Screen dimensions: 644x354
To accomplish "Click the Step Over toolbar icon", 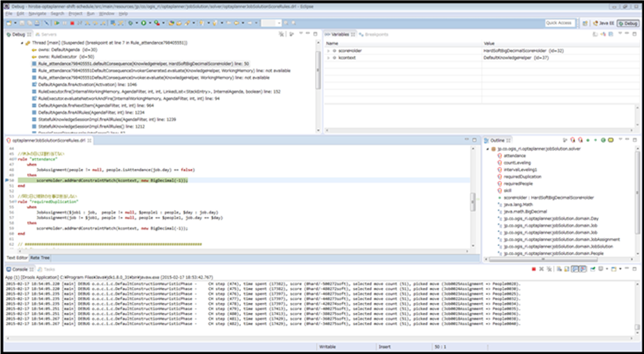I will (x=95, y=23).
